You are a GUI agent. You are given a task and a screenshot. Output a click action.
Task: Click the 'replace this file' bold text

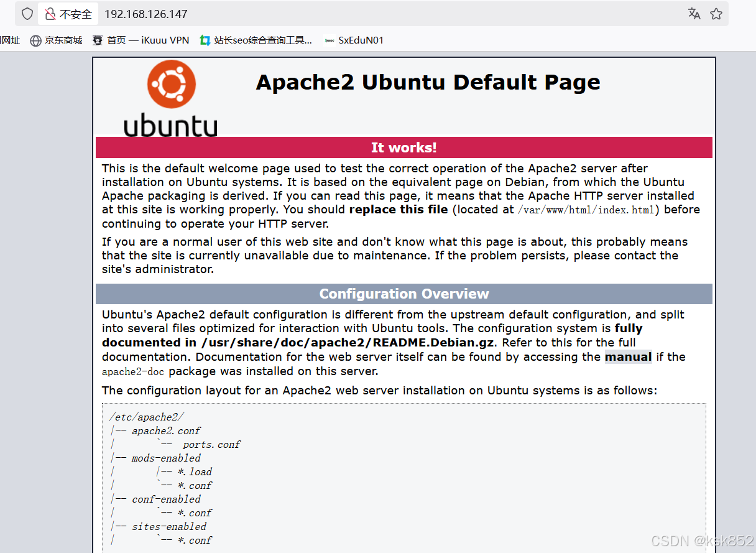tap(399, 210)
